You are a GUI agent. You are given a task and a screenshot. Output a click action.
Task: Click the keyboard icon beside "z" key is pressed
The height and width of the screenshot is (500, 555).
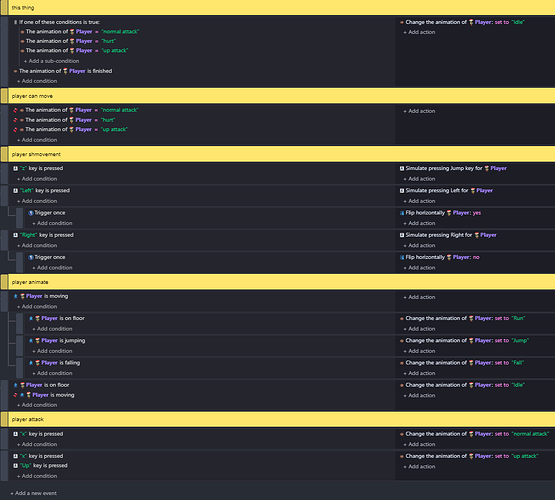tap(16, 168)
